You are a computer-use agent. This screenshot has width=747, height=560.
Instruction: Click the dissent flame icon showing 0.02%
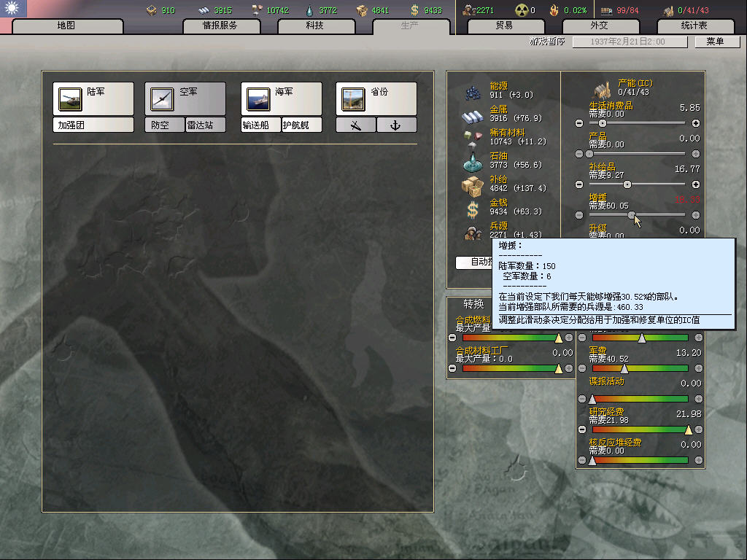tap(554, 10)
